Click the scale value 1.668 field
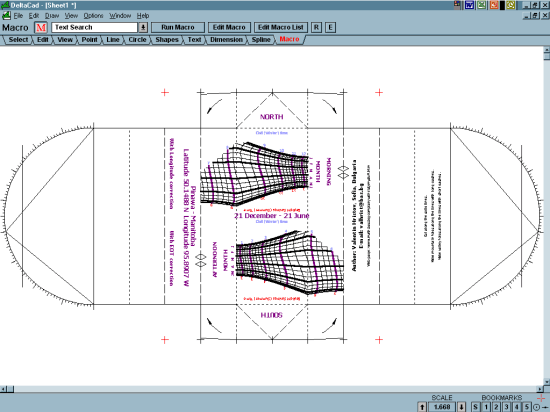 pos(442,407)
